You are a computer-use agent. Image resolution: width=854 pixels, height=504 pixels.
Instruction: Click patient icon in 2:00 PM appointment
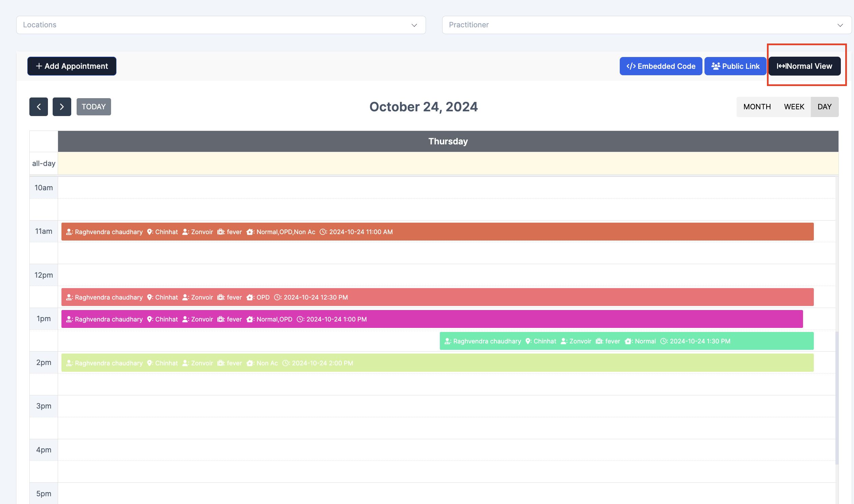(x=69, y=363)
